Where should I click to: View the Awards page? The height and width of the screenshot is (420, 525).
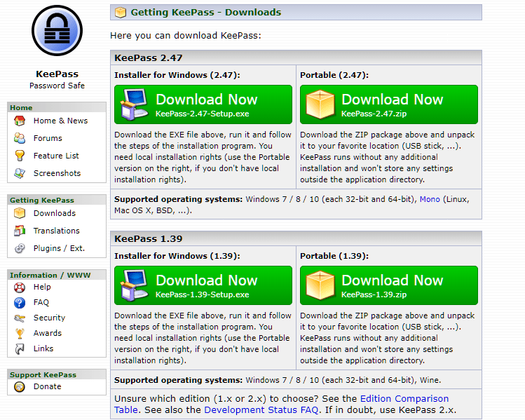[x=48, y=333]
